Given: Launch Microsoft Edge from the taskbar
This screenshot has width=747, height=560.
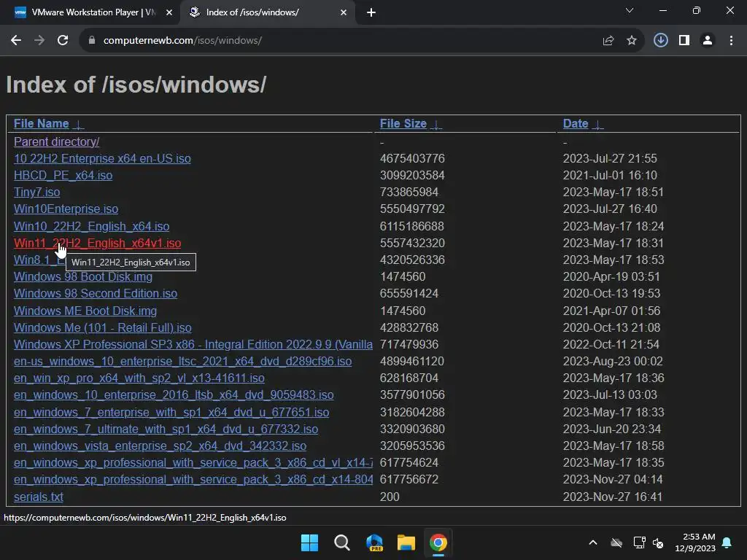Looking at the screenshot, I should (x=374, y=542).
